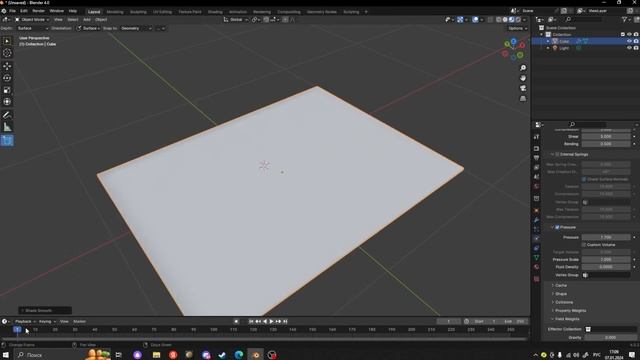The height and width of the screenshot is (360, 640).
Task: Enable the Internal Springs checkbox
Action: click(x=557, y=155)
